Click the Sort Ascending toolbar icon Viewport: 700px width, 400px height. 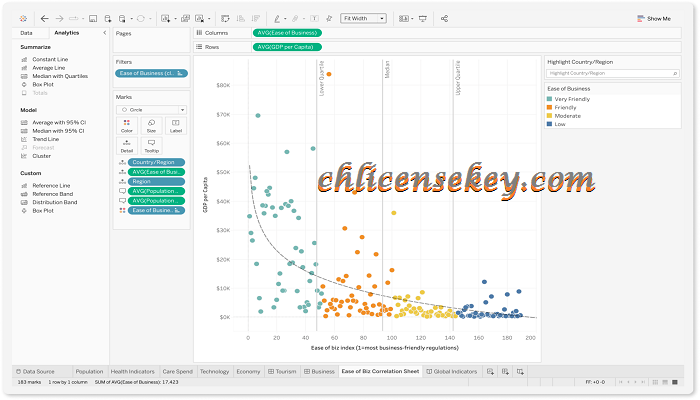(x=241, y=19)
